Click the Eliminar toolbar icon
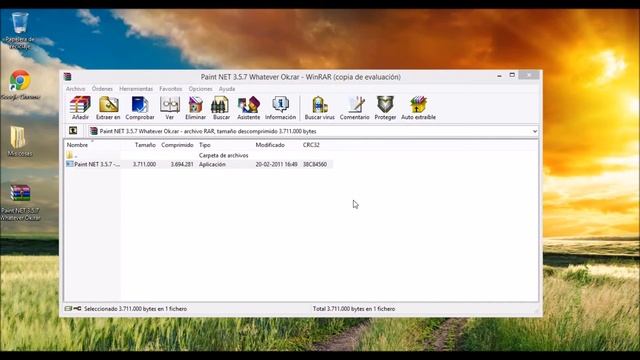The height and width of the screenshot is (360, 640). [196, 108]
